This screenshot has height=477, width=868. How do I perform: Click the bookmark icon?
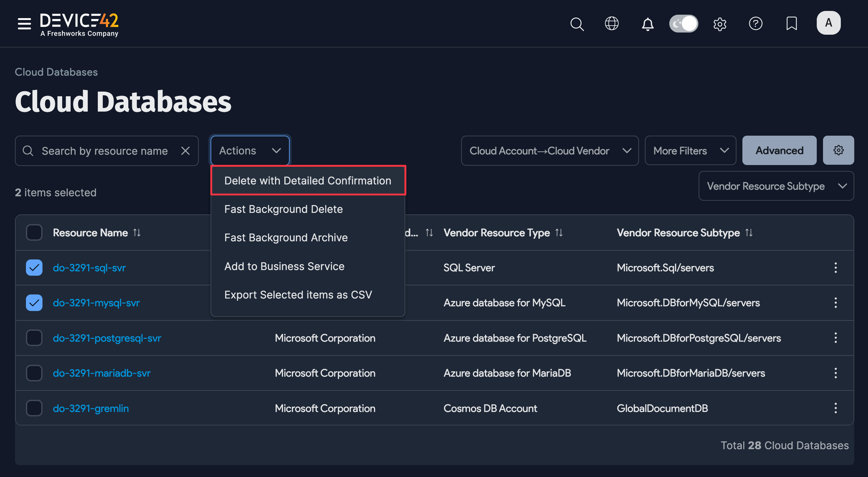(791, 23)
